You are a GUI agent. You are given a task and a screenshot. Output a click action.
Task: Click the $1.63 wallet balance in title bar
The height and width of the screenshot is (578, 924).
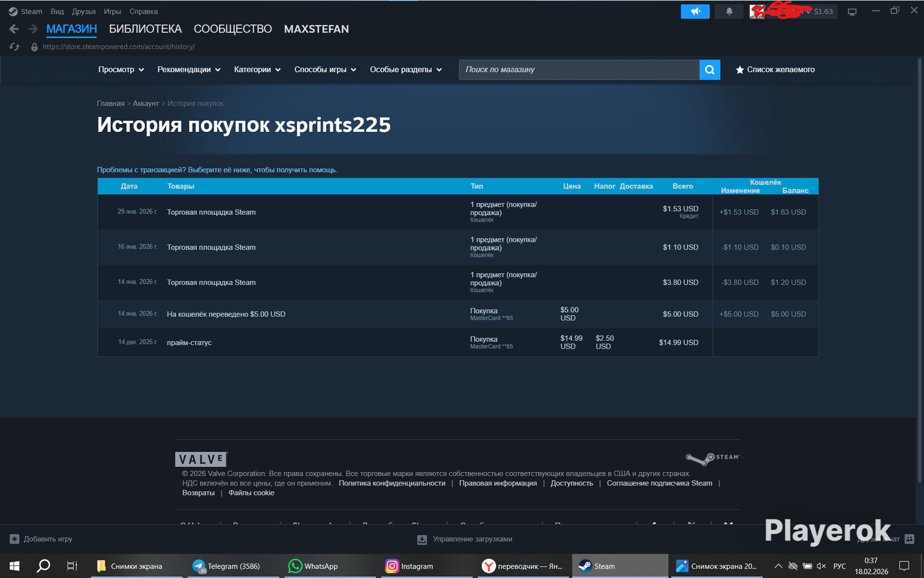point(823,12)
